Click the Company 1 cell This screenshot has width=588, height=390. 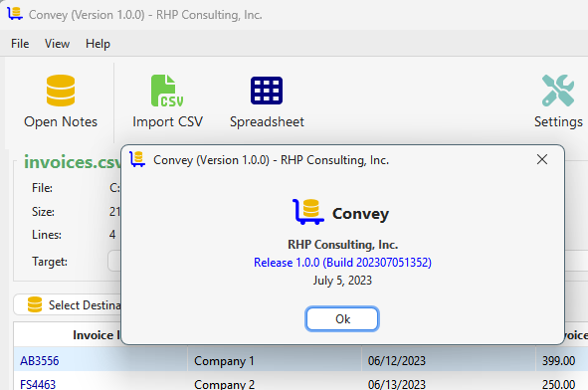click(x=275, y=360)
